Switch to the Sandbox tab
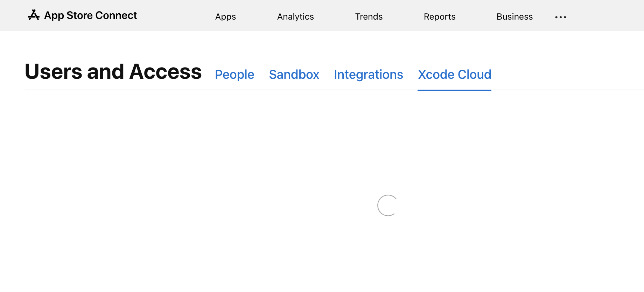Image resolution: width=644 pixels, height=292 pixels. pos(294,75)
